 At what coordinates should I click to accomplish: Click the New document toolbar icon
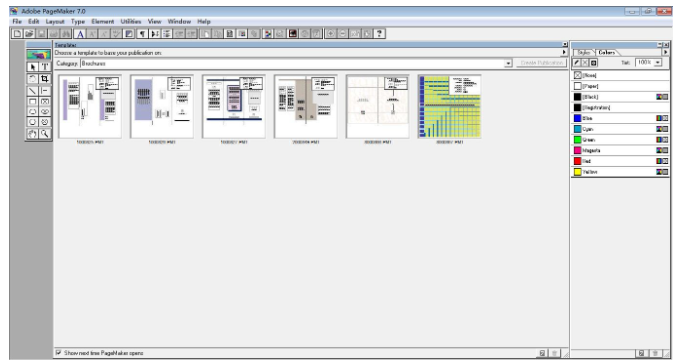pos(17,33)
